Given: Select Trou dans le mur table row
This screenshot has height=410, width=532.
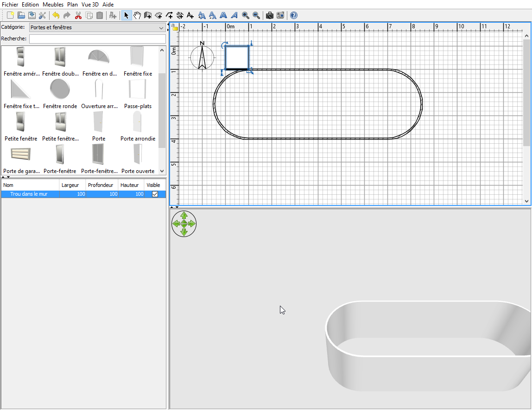Looking at the screenshot, I should [83, 194].
